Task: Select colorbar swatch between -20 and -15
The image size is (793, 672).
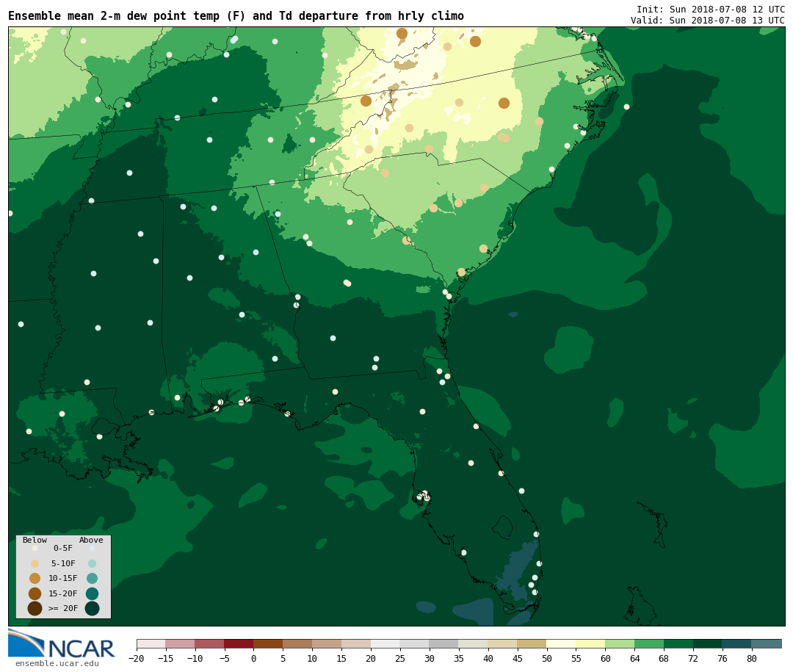Action: click(151, 644)
